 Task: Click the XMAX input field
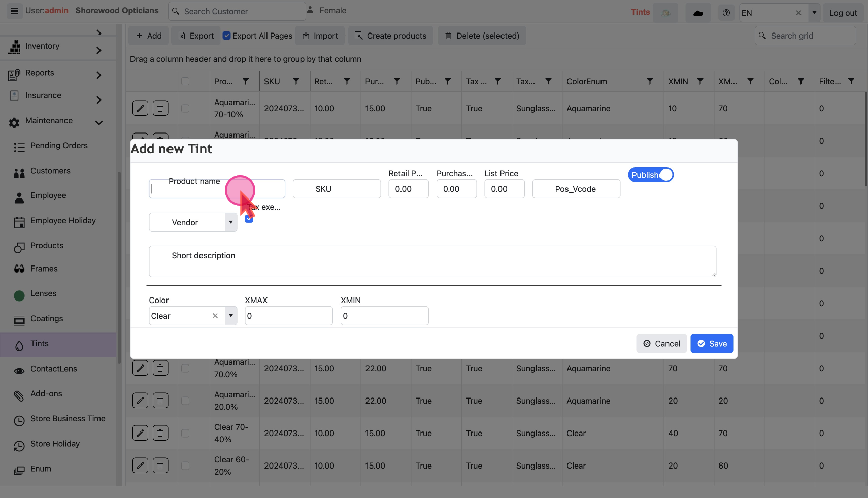[x=288, y=316]
